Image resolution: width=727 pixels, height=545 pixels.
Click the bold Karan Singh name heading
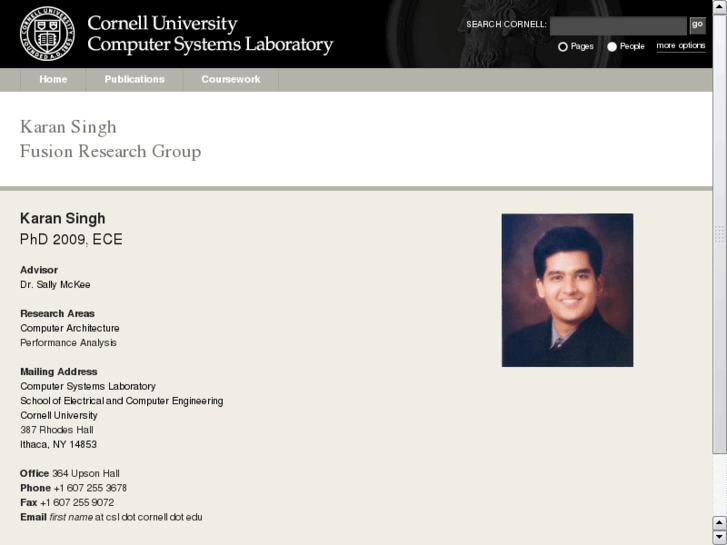coord(63,218)
